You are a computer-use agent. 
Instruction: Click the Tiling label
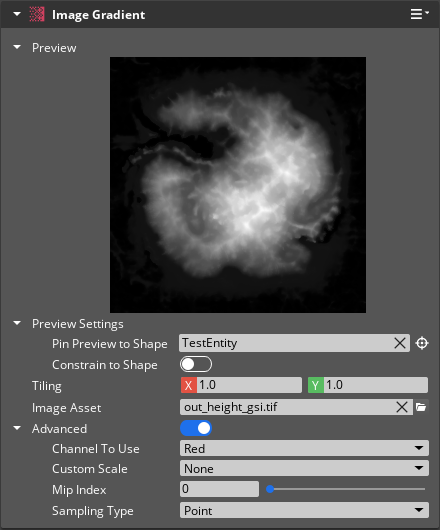[47, 386]
